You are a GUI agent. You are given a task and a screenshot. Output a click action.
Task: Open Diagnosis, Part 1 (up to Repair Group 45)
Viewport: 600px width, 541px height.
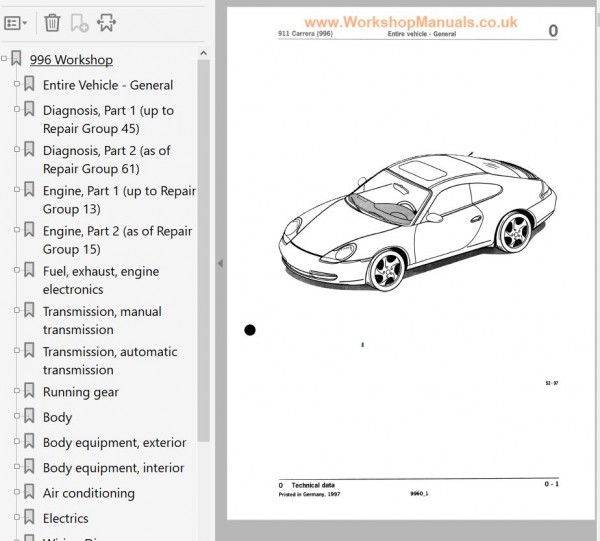pos(108,119)
